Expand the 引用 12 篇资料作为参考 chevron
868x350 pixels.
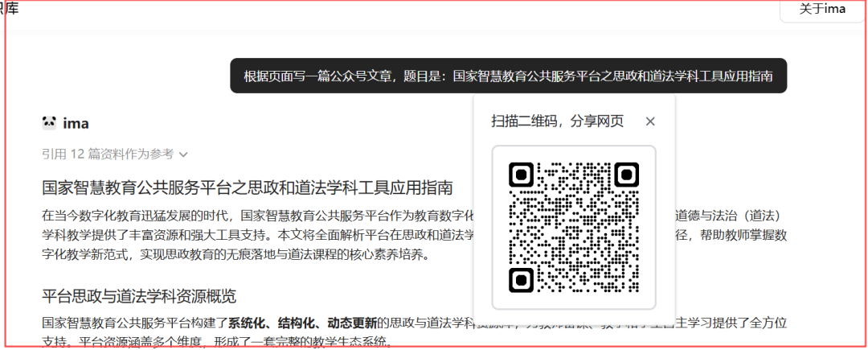(184, 154)
